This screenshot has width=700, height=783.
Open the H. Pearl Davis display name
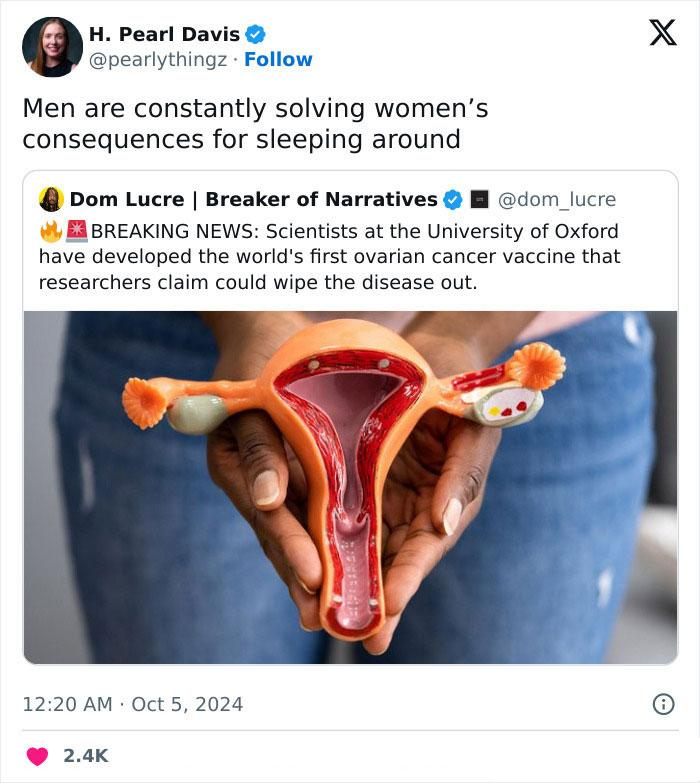pos(164,34)
